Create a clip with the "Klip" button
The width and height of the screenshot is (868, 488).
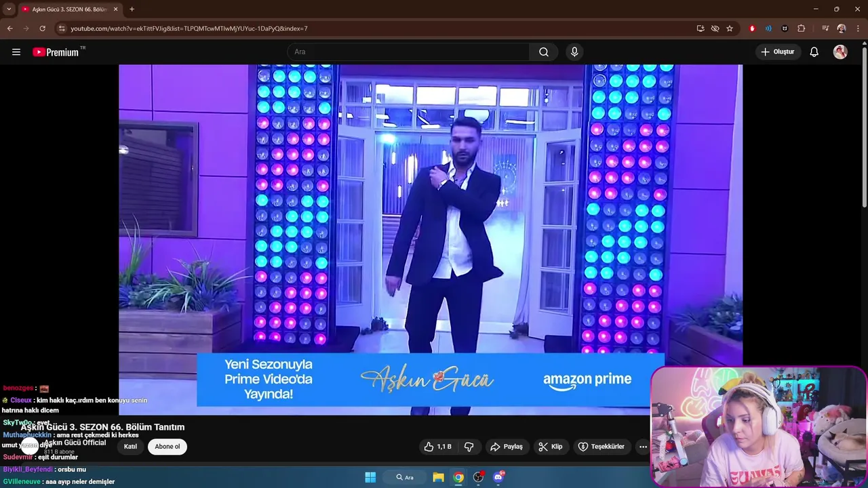click(x=550, y=447)
